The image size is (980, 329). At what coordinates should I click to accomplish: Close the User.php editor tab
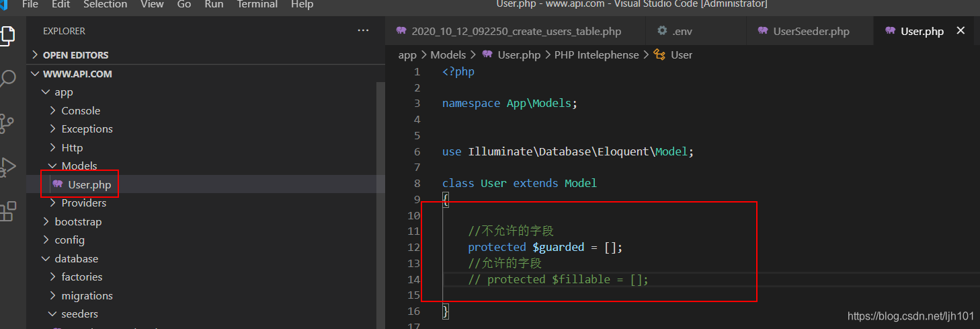pyautogui.click(x=961, y=31)
